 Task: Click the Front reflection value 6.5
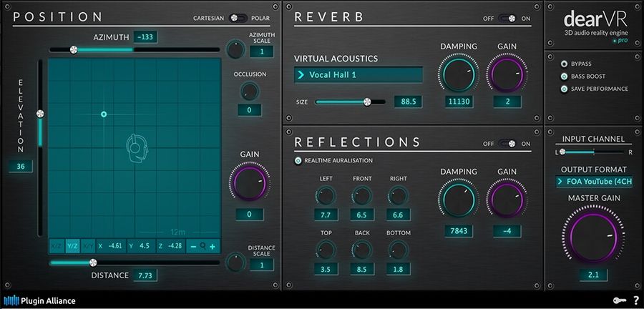tap(362, 215)
